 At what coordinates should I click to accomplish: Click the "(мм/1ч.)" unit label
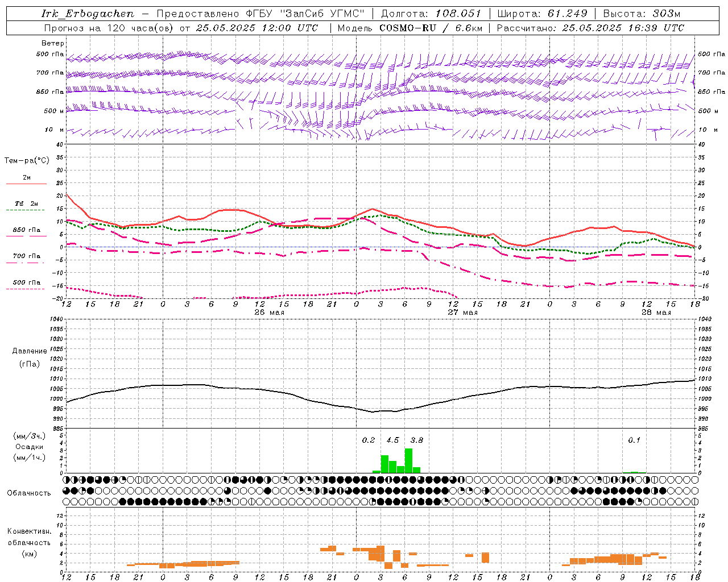(x=30, y=458)
